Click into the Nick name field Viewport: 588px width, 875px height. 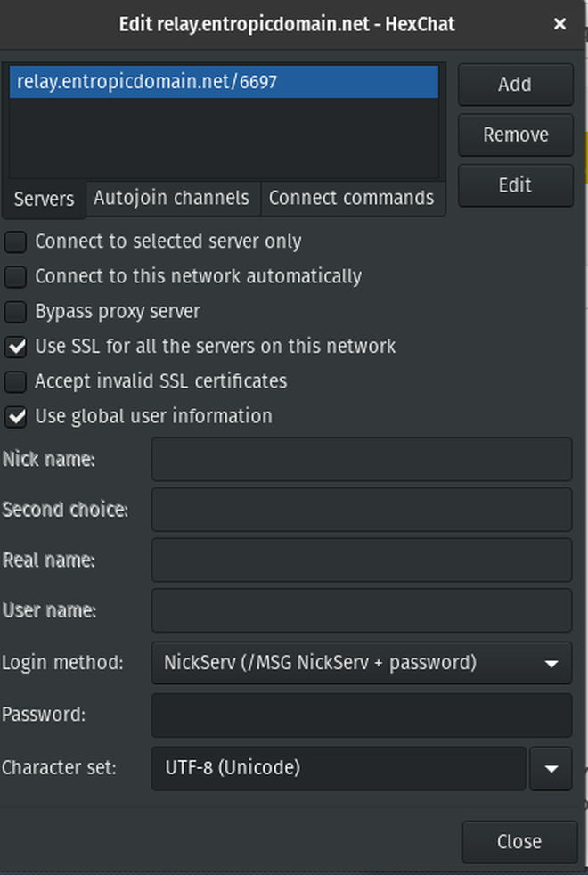[361, 460]
